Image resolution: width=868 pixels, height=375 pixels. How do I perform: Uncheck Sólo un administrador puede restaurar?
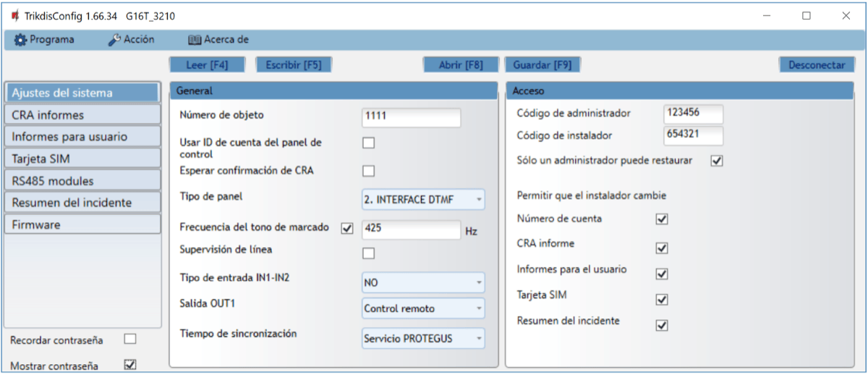717,161
